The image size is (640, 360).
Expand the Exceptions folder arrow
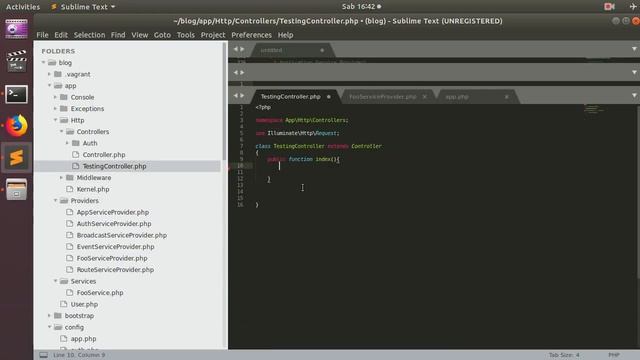pyautogui.click(x=55, y=109)
